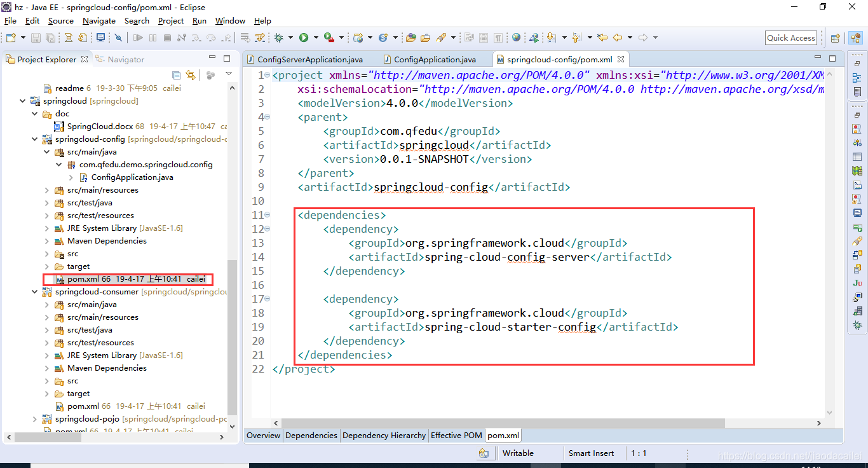Open Back navigation history dropdown

tap(630, 38)
